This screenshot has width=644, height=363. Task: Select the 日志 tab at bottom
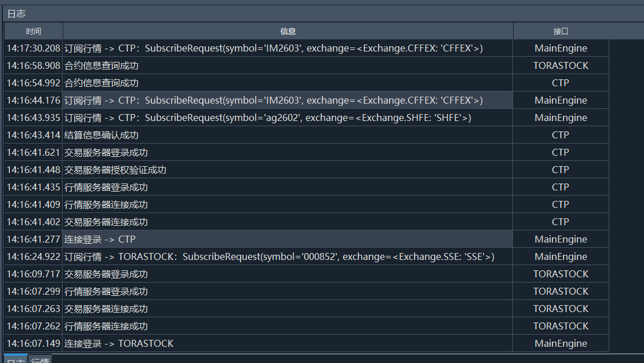point(16,360)
